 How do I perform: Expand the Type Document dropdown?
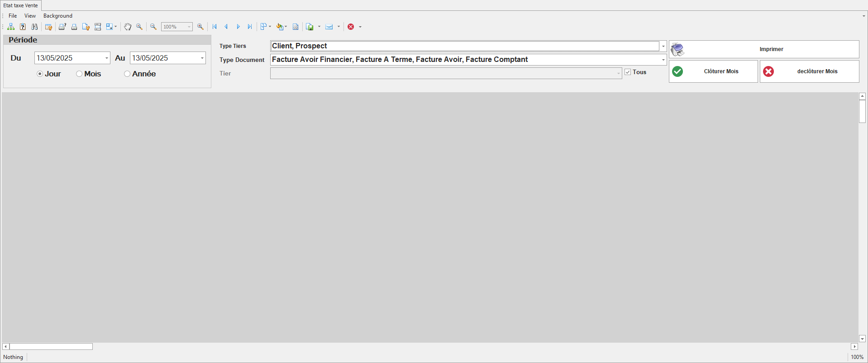pos(663,60)
